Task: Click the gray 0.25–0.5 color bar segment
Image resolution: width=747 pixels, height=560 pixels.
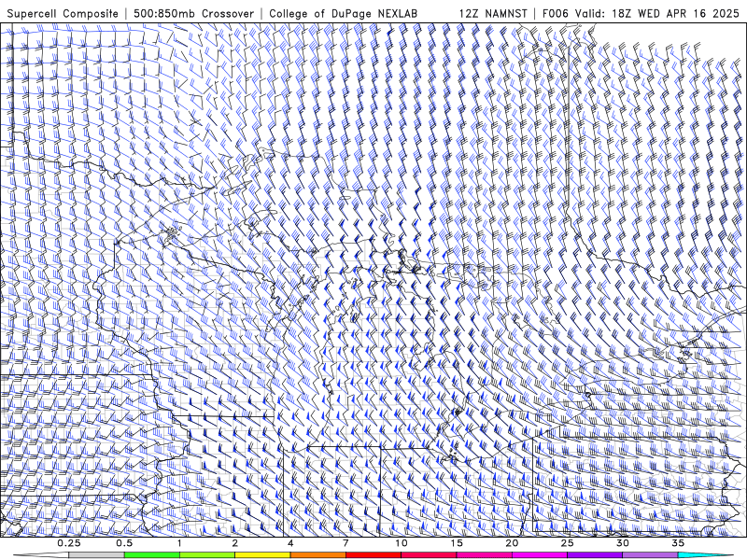Action: click(x=97, y=555)
